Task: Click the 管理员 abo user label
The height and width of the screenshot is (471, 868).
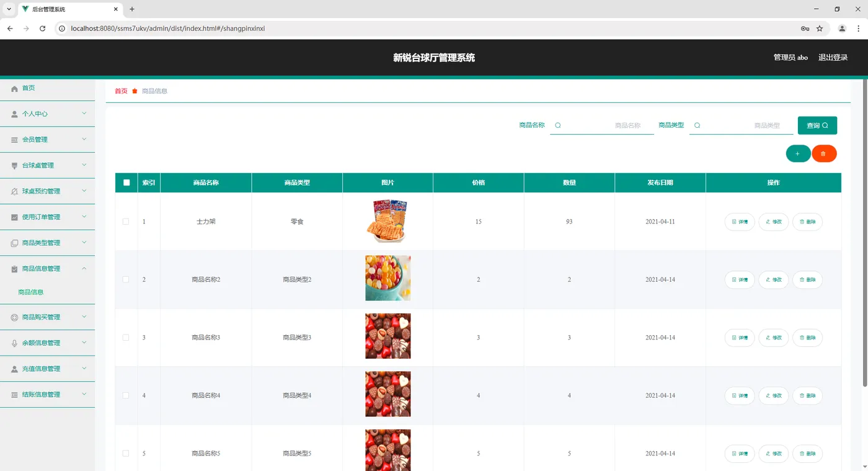Action: click(x=790, y=58)
